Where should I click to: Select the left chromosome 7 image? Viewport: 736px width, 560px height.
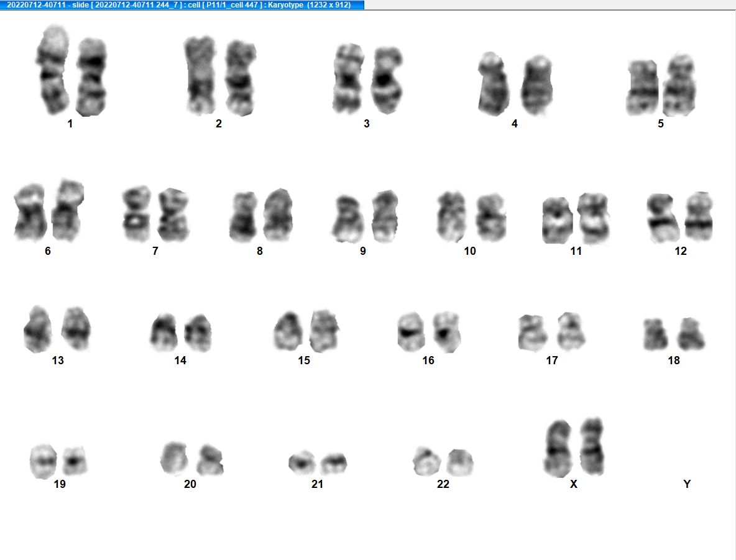(x=137, y=214)
